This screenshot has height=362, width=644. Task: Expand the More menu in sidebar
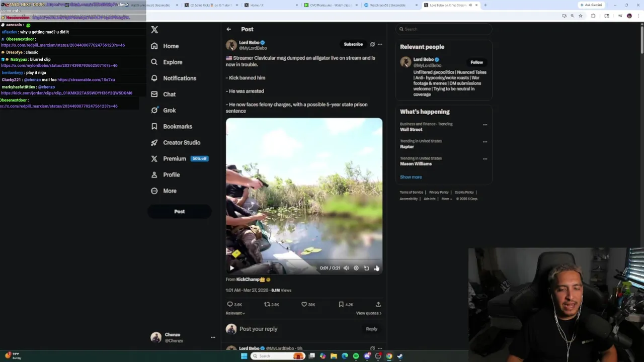[164, 191]
